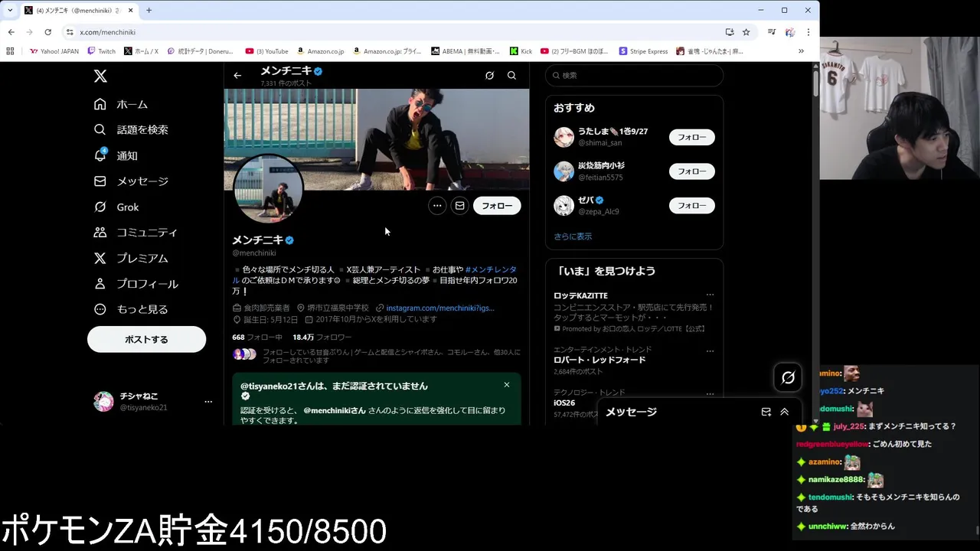Image resolution: width=980 pixels, height=551 pixels.
Task: Click さらに表示 under おすすめ
Action: [x=573, y=236]
